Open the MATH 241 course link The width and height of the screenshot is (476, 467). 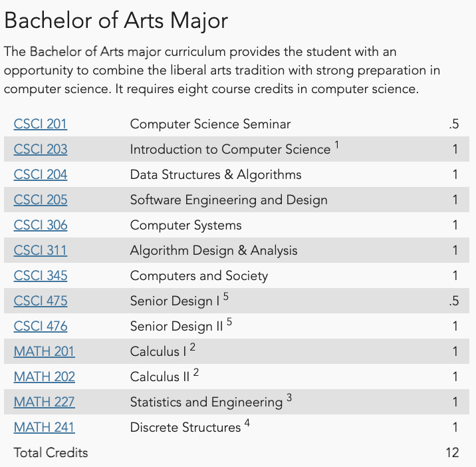(45, 427)
